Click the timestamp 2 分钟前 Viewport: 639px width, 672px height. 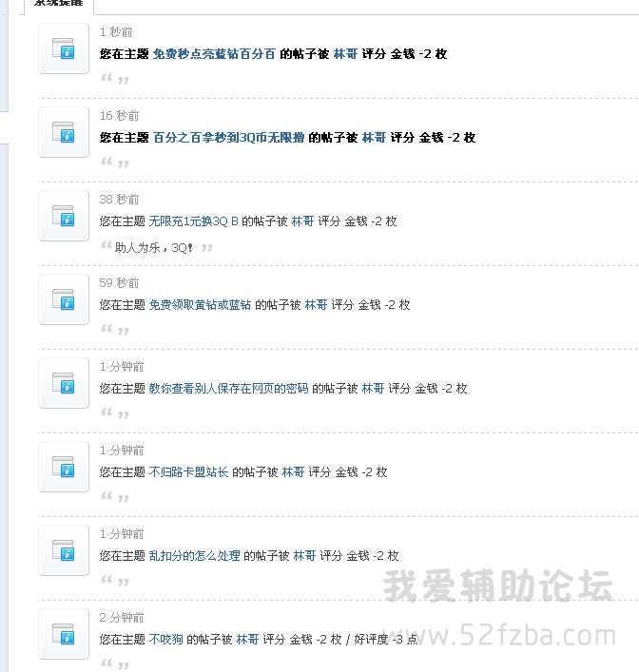pos(122,617)
